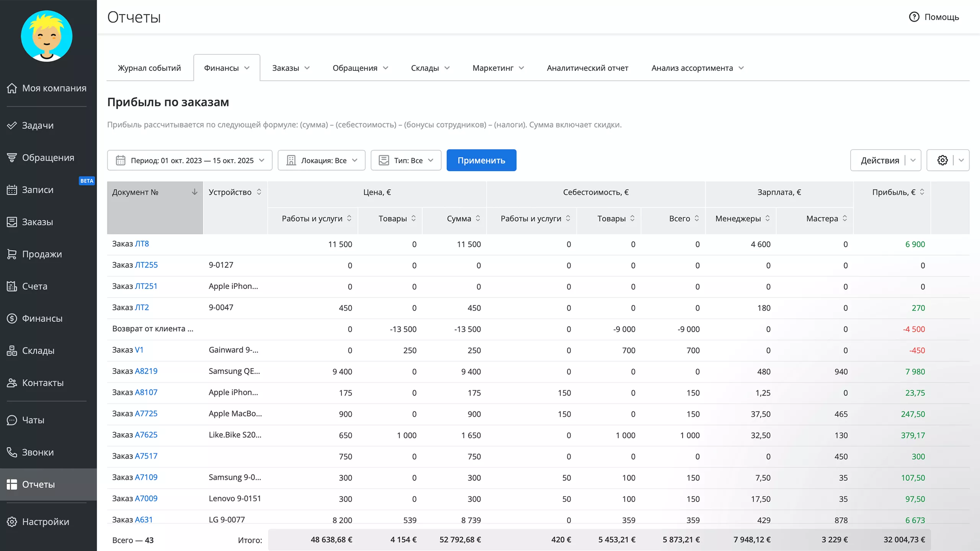
Task: Sort by Managers salary column
Action: click(767, 218)
